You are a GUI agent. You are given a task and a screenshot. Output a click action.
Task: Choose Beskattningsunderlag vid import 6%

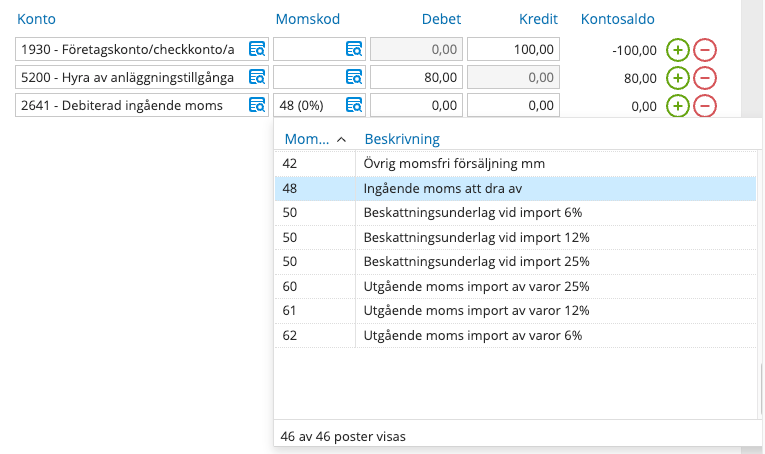pos(515,213)
